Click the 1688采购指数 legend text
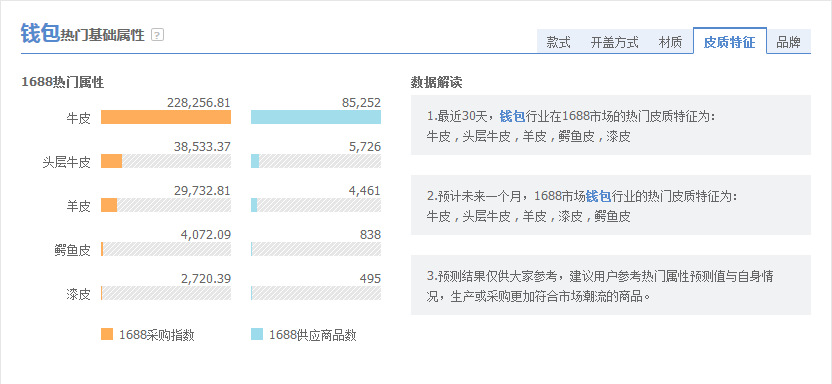This screenshot has width=832, height=384. coord(157,335)
